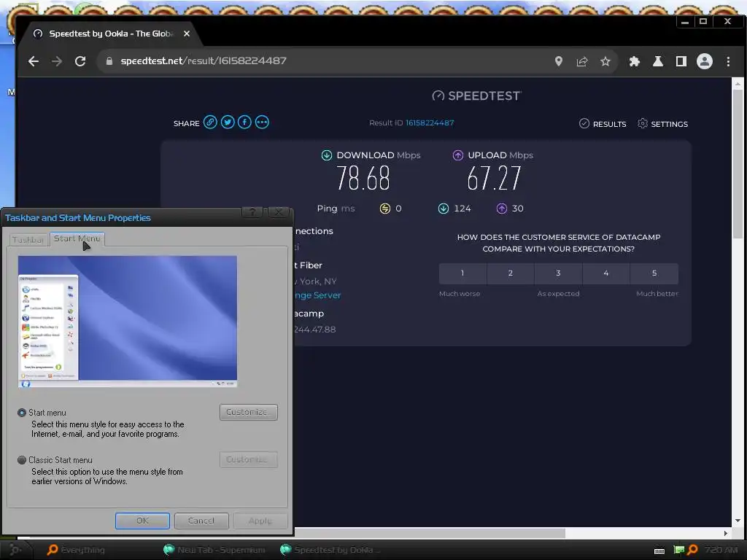
Task: Click the upload latency icon next to 30
Action: (502, 209)
